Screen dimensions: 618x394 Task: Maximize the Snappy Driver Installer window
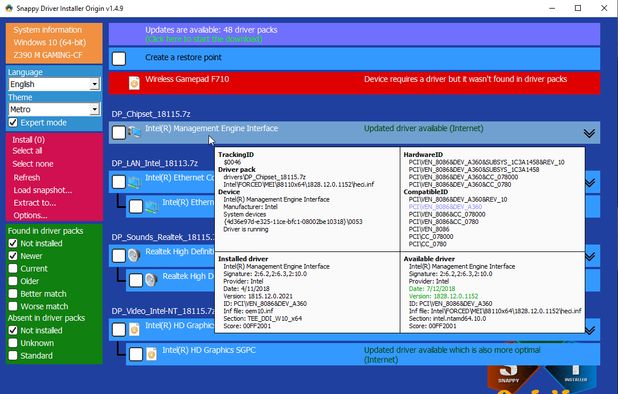[578, 8]
